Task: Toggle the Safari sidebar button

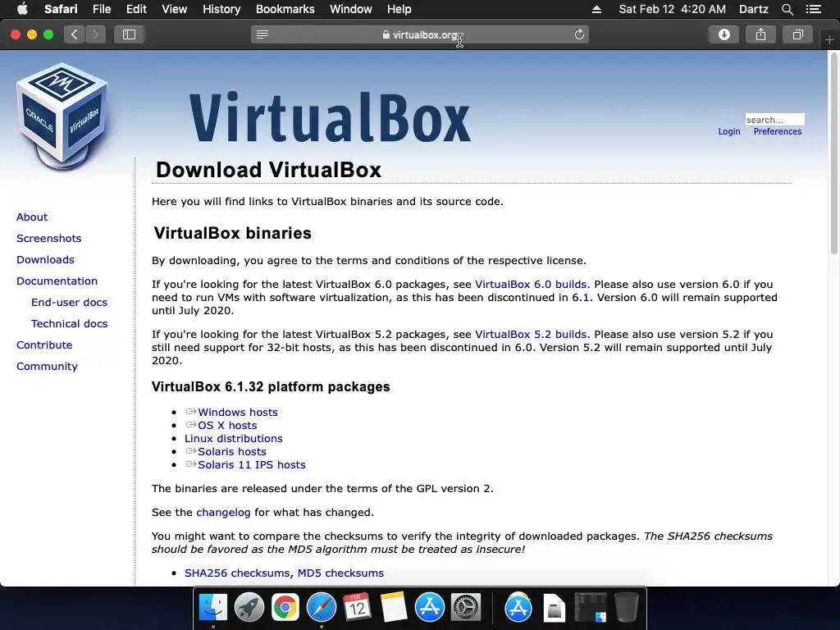Action: tap(129, 34)
